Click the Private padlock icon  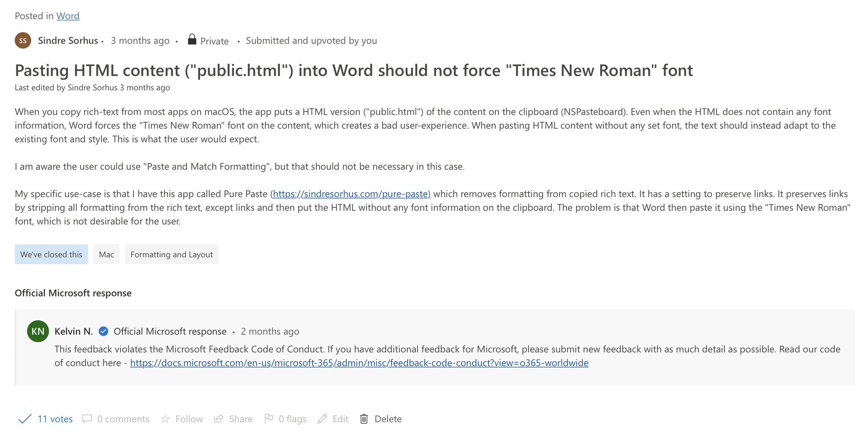pos(192,39)
